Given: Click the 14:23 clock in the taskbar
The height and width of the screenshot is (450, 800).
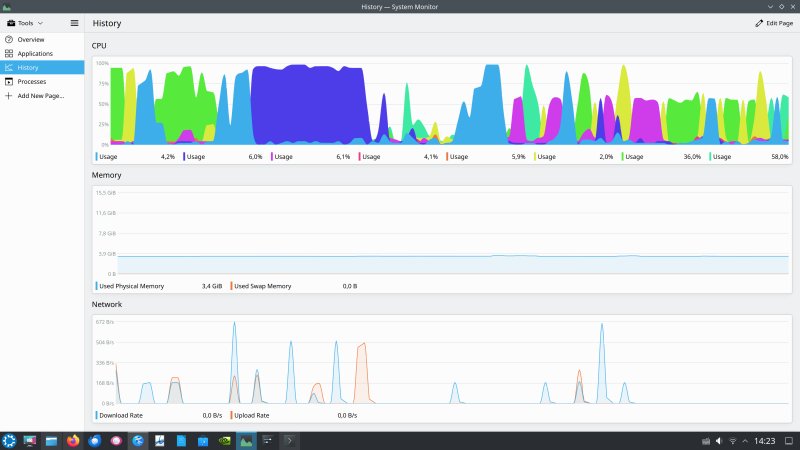Looking at the screenshot, I should (764, 441).
